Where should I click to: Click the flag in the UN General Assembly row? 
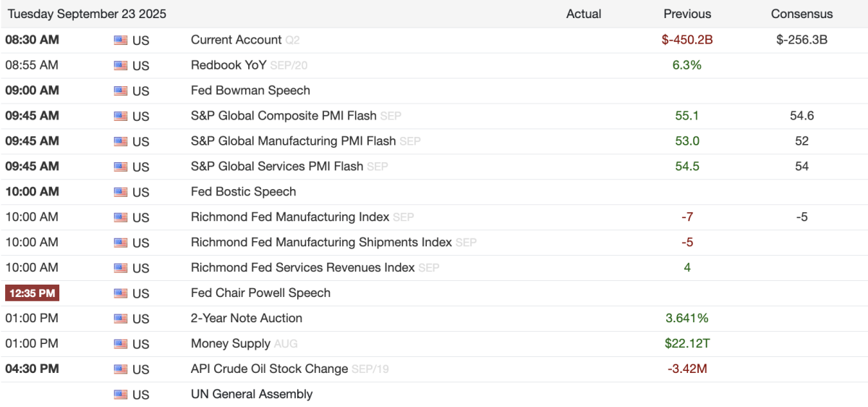coord(121,395)
